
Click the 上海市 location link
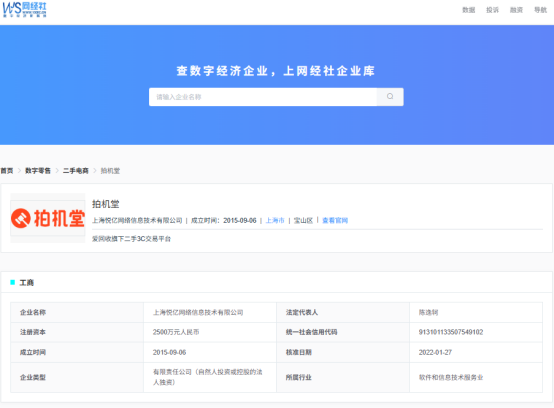[x=275, y=220]
